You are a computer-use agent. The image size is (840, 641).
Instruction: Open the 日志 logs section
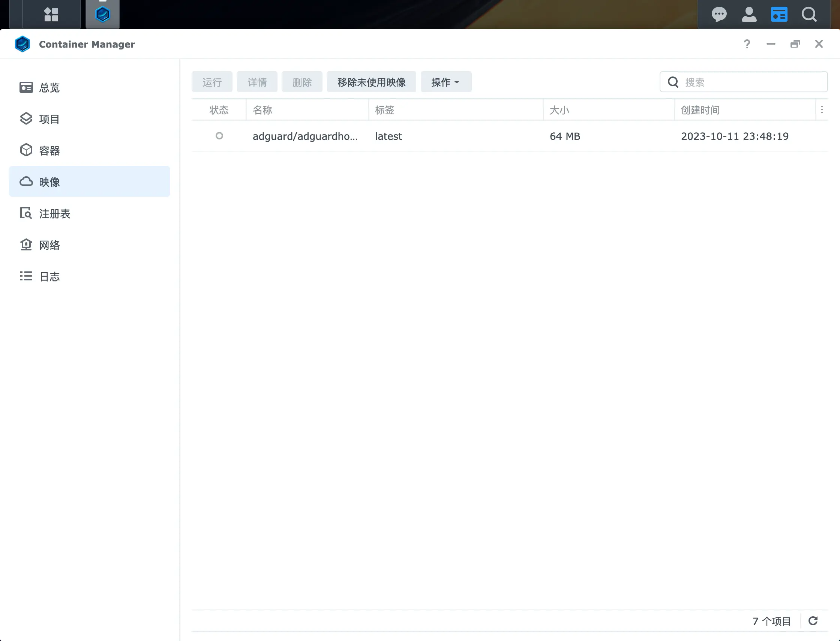coord(89,276)
